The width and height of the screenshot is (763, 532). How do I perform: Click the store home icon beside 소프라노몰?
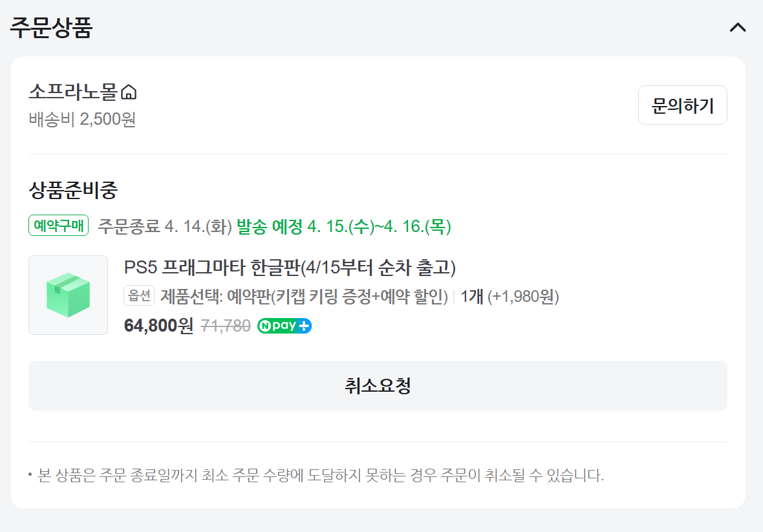[x=129, y=93]
